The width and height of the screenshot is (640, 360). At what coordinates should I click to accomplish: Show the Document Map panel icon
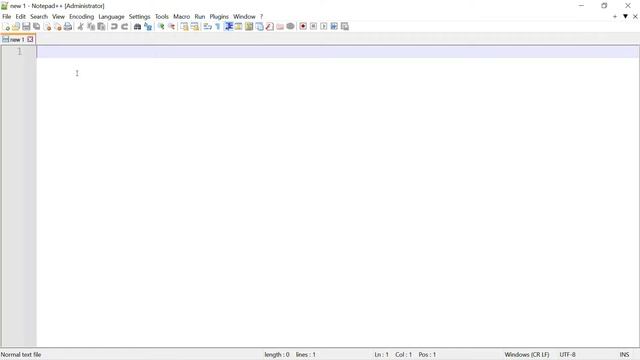(249, 27)
